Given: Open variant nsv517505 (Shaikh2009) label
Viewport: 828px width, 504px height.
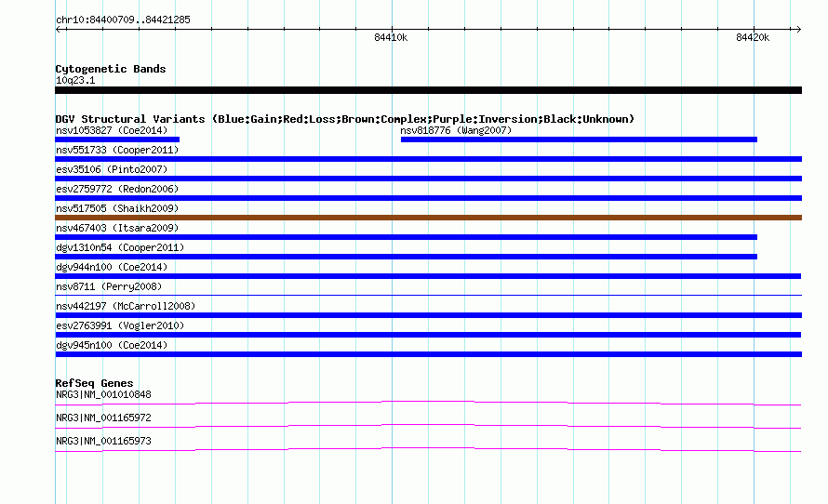Looking at the screenshot, I should [117, 208].
